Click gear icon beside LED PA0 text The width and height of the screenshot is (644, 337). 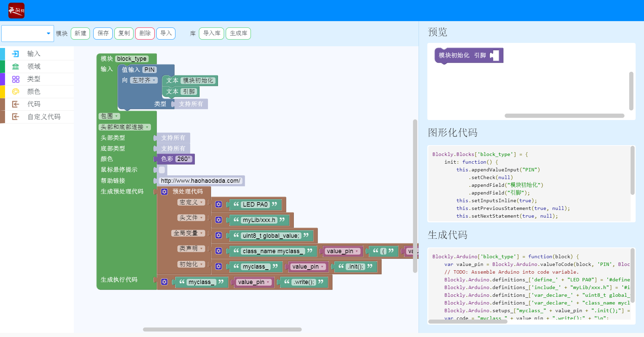(219, 205)
